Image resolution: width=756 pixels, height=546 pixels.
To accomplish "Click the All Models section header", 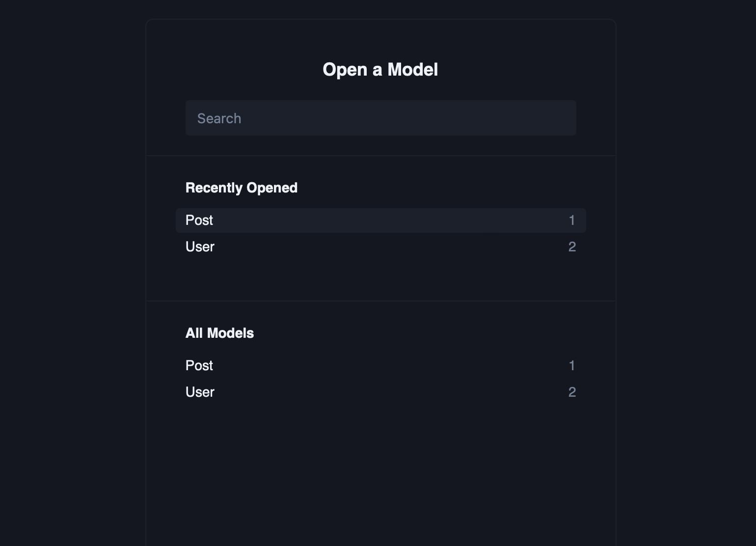I will [219, 333].
